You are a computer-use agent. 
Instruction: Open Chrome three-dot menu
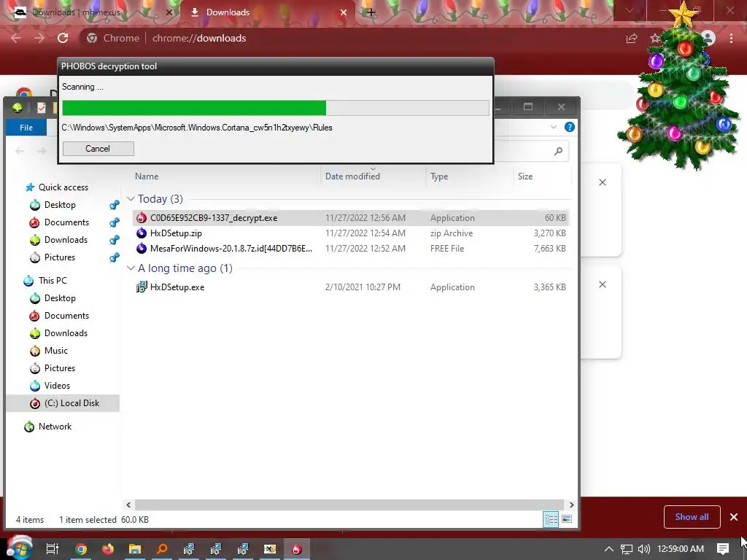[731, 38]
